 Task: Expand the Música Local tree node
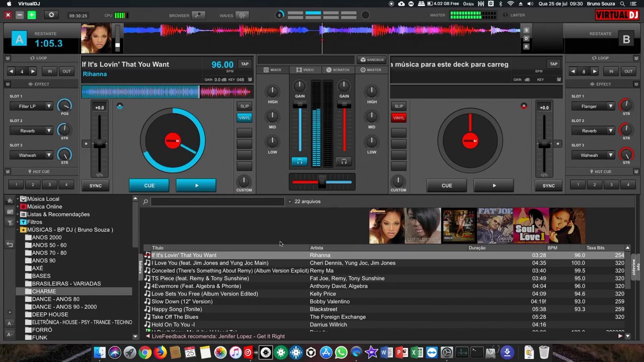[x=18, y=199]
